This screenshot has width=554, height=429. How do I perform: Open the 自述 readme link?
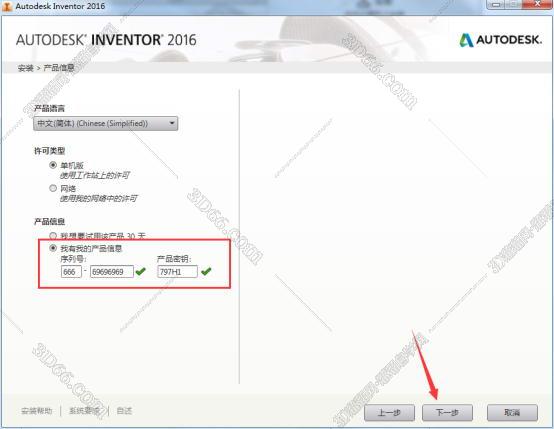coord(124,411)
